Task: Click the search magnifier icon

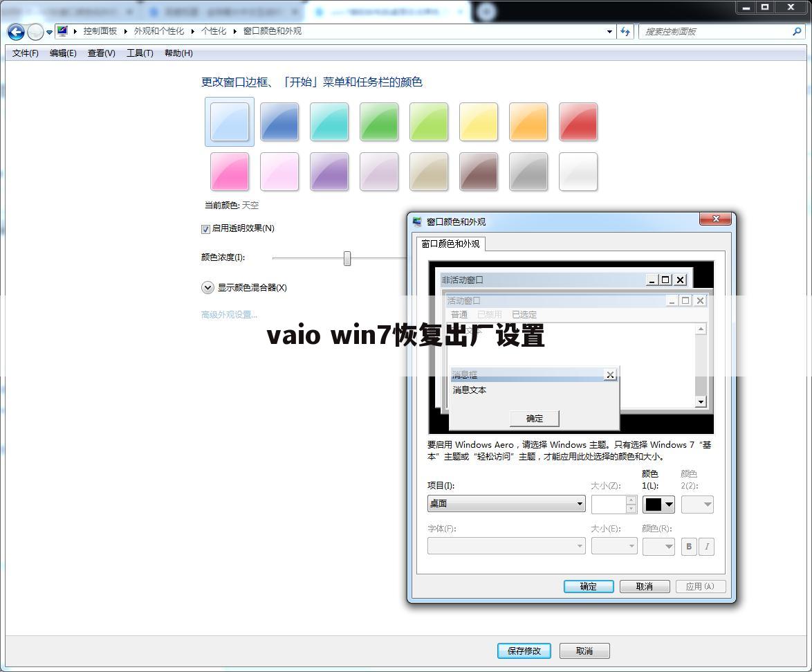Action: (797, 32)
